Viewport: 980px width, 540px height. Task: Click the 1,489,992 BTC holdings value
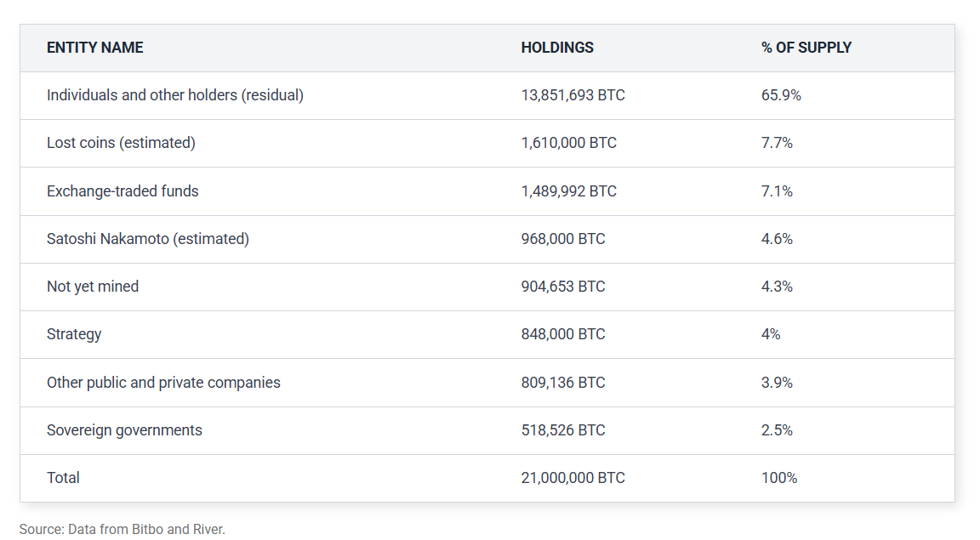click(x=569, y=191)
